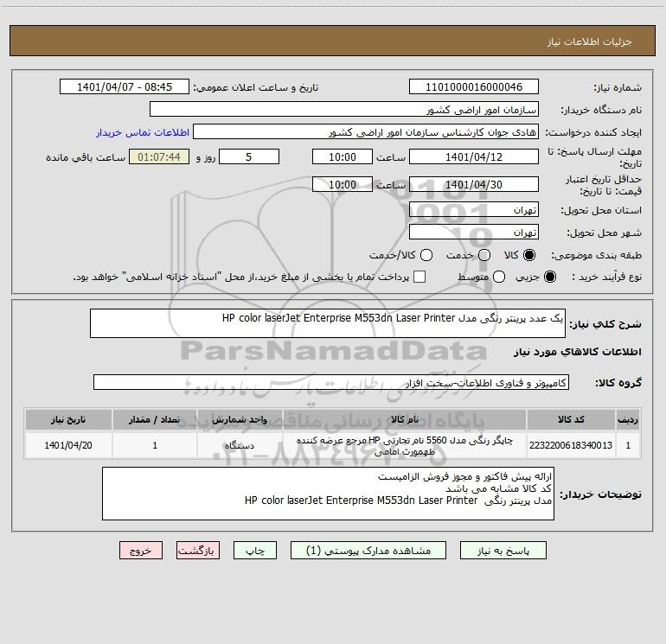Choose the جزیی purchase type radio
666x644 pixels.
[x=550, y=277]
